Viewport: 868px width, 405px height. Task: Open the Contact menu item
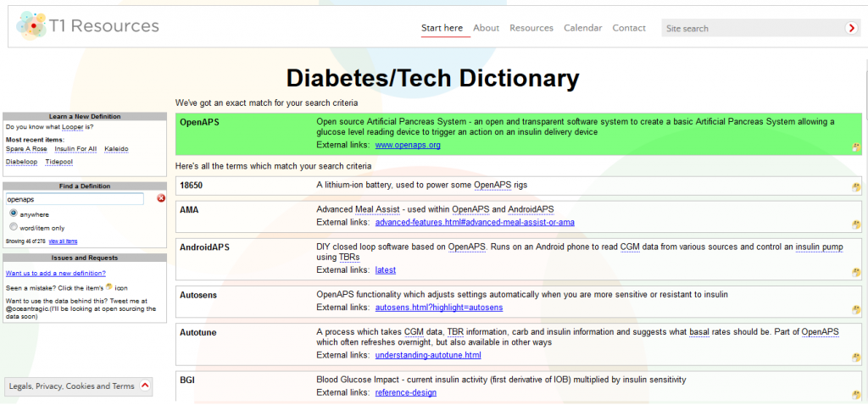[629, 28]
